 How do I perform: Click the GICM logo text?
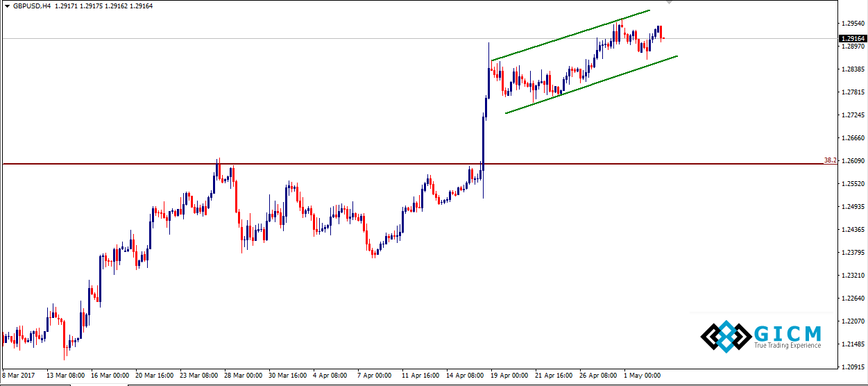tap(788, 332)
